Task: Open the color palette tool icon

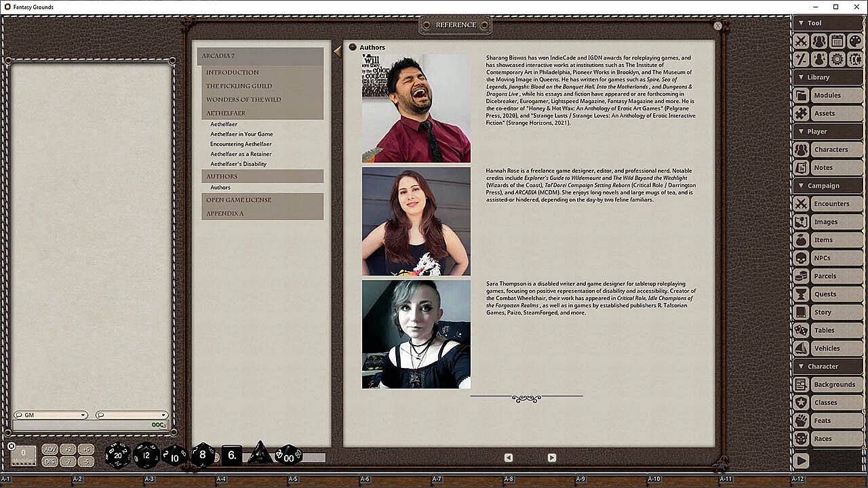Action: (x=855, y=41)
